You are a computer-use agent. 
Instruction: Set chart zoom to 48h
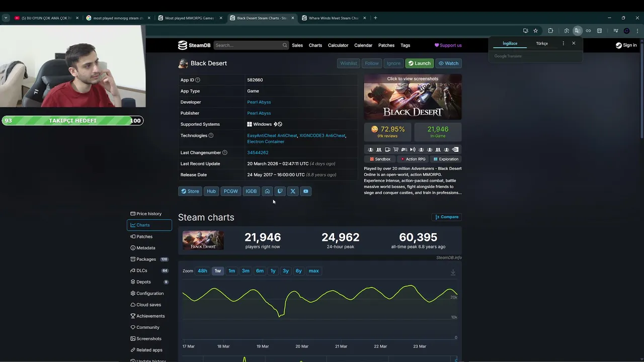point(202,271)
